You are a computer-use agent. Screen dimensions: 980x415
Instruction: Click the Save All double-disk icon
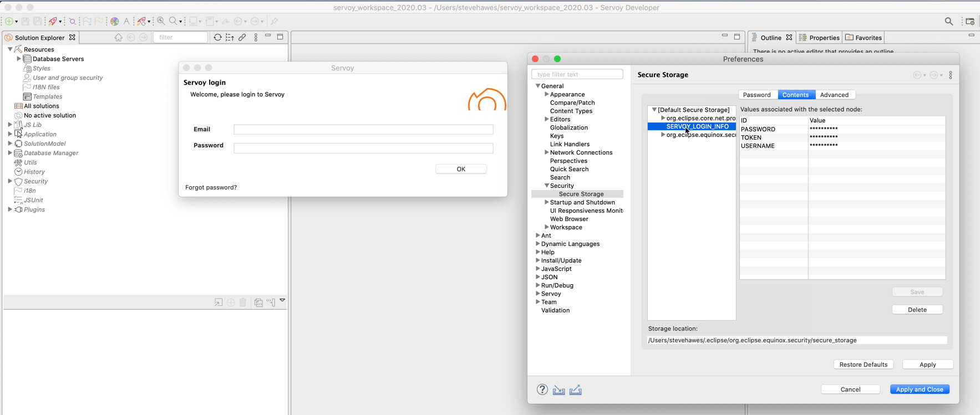(38, 21)
